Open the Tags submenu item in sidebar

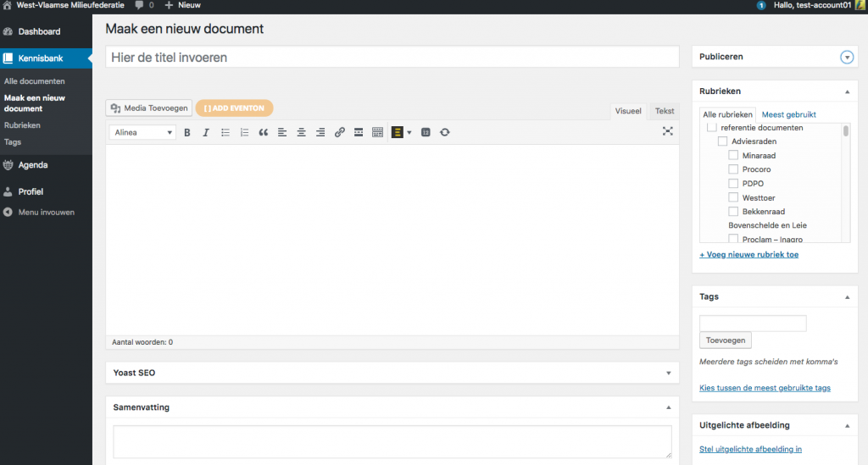click(13, 142)
